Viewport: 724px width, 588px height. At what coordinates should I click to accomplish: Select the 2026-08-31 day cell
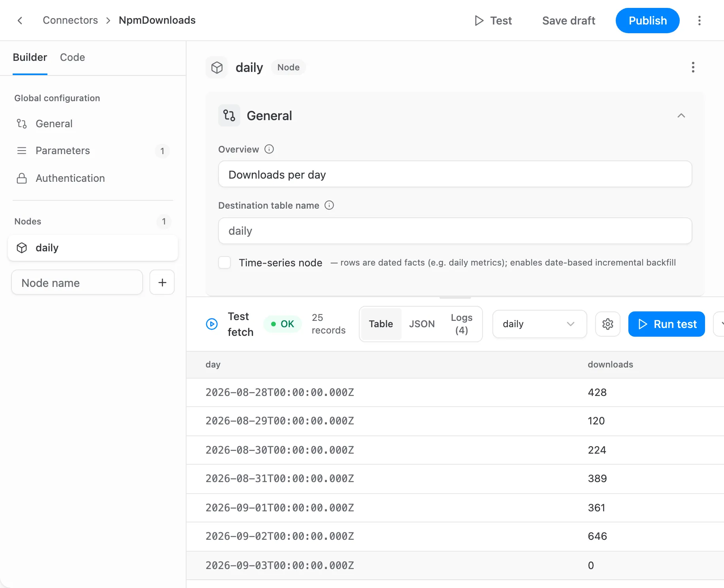click(279, 479)
